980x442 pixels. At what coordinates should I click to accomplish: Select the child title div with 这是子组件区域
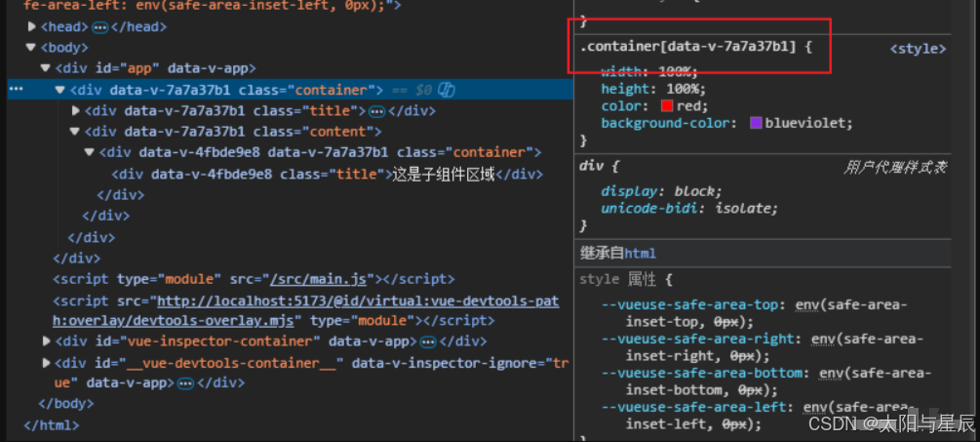tap(327, 174)
